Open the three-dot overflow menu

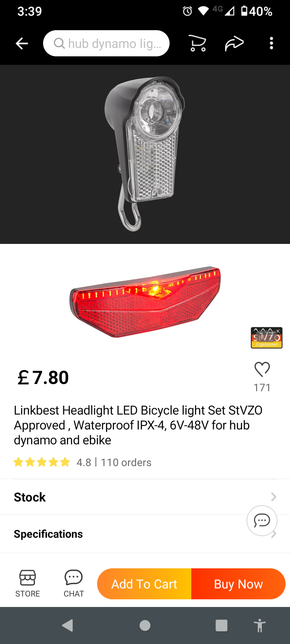point(271,43)
